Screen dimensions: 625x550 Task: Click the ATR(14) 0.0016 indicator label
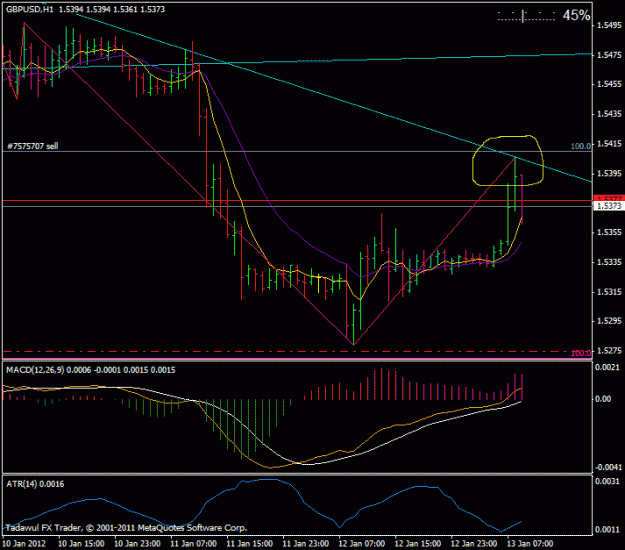35,484
